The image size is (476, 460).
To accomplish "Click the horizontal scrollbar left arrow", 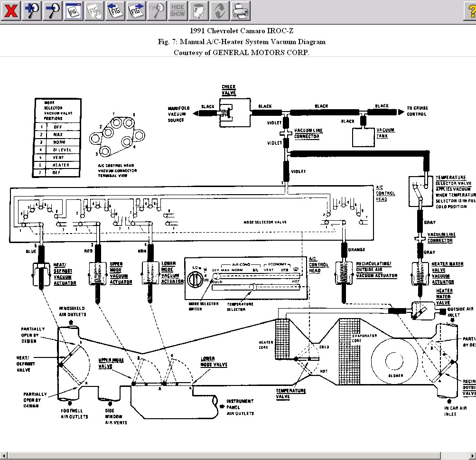I will [4, 456].
